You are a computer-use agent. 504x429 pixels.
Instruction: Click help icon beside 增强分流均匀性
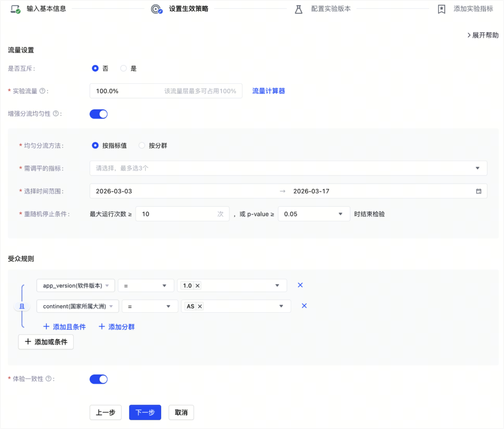(x=56, y=114)
